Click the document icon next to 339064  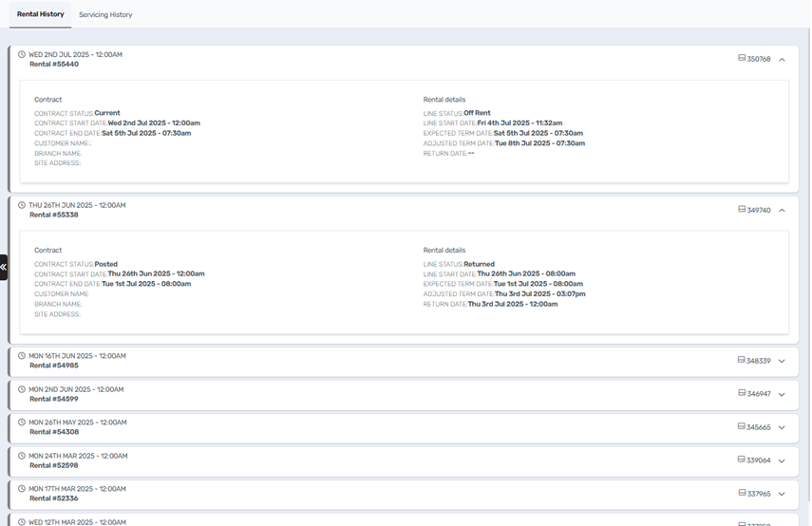tap(741, 460)
